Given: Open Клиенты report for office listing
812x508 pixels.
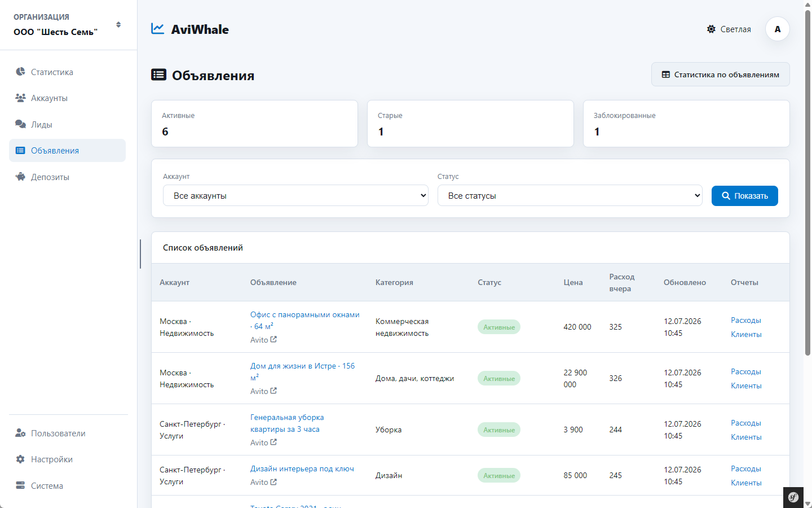Looking at the screenshot, I should (746, 334).
